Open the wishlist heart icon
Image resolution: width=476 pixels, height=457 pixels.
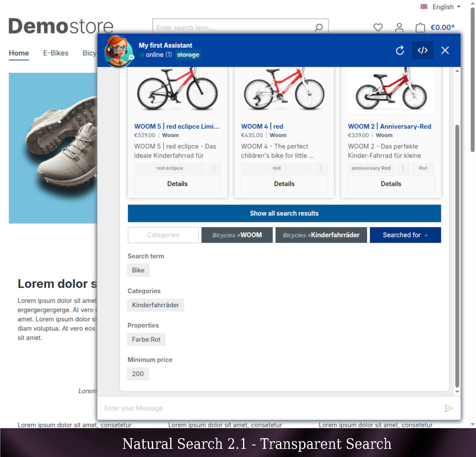(x=378, y=27)
